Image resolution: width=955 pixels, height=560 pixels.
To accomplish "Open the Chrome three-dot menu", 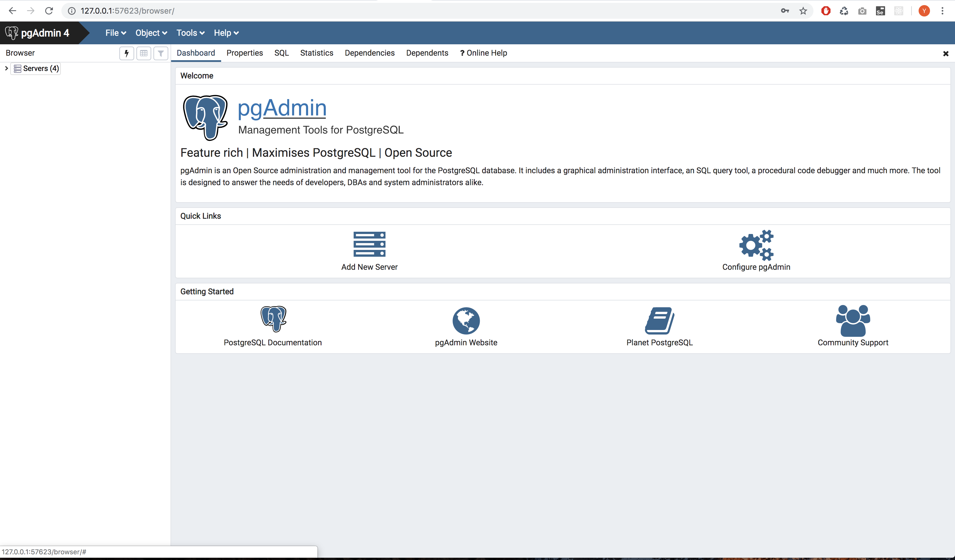I will (x=942, y=11).
